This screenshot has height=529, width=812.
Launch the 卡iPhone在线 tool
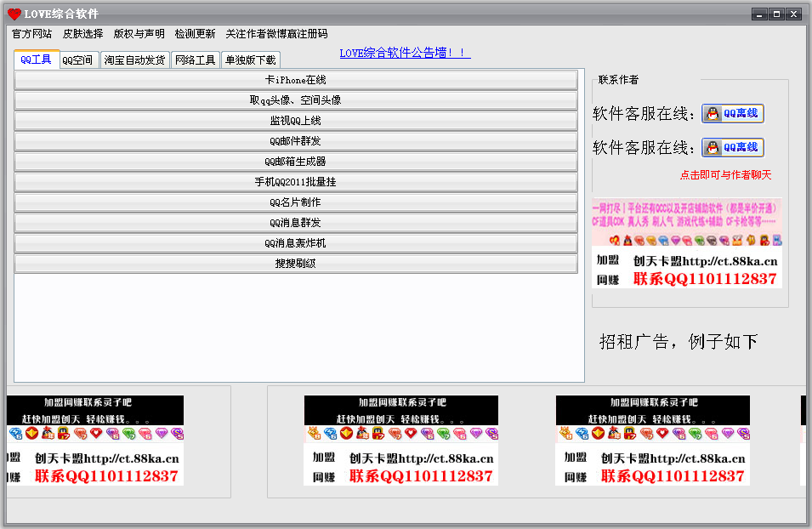point(296,80)
